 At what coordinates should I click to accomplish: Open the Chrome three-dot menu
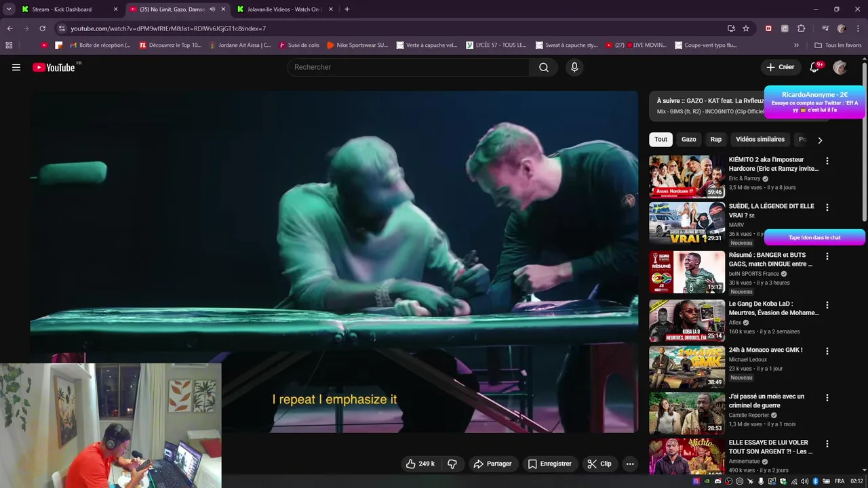[x=859, y=28]
